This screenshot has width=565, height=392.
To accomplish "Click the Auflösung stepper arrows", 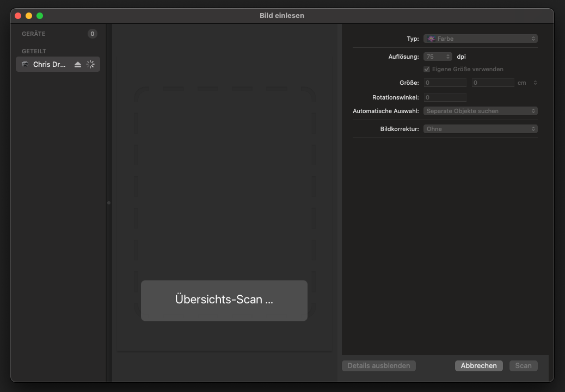I will 449,56.
